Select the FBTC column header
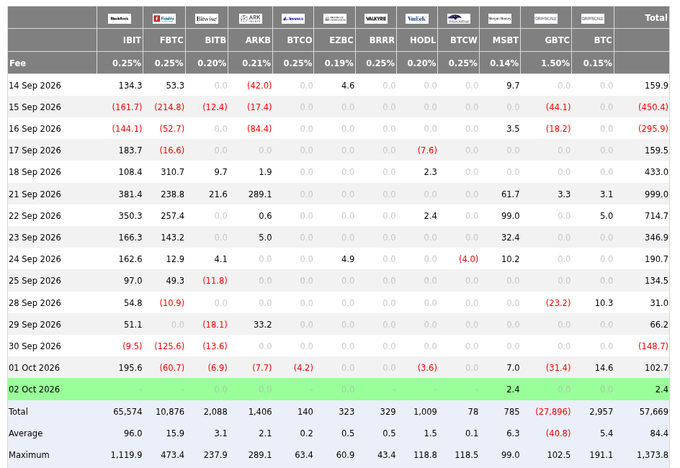This screenshot has width=680, height=468. click(171, 40)
